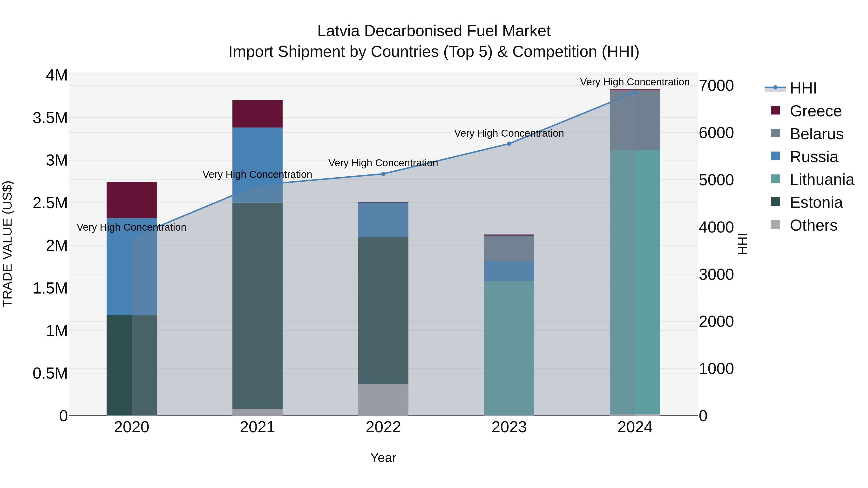The width and height of the screenshot is (868, 488).
Task: Click the Russia blue legend swatch
Action: point(775,156)
